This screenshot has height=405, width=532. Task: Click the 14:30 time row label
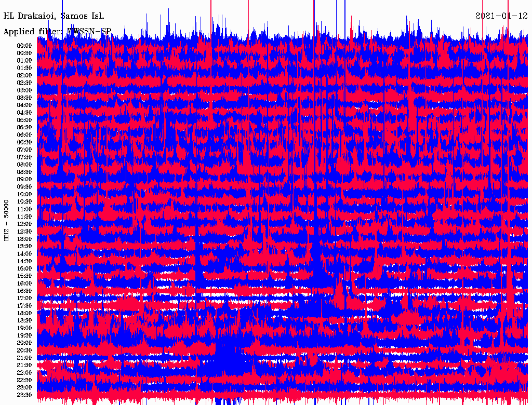(24, 262)
